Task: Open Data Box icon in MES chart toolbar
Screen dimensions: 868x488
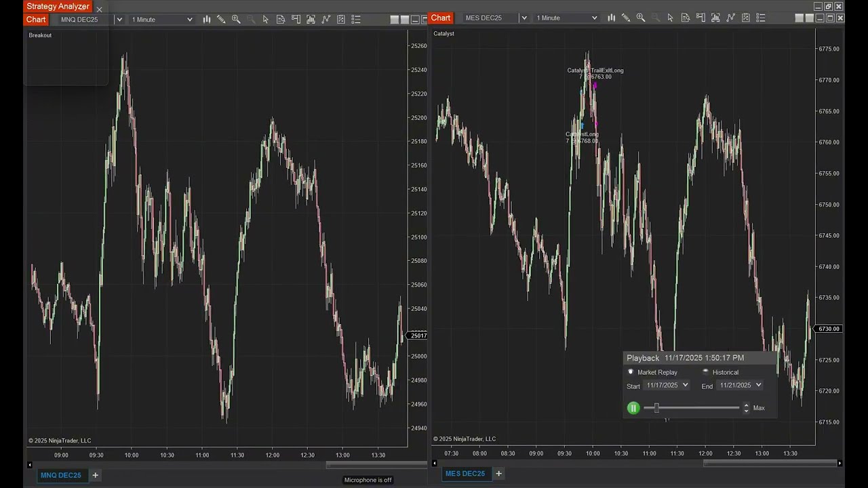Action: pyautogui.click(x=686, y=18)
